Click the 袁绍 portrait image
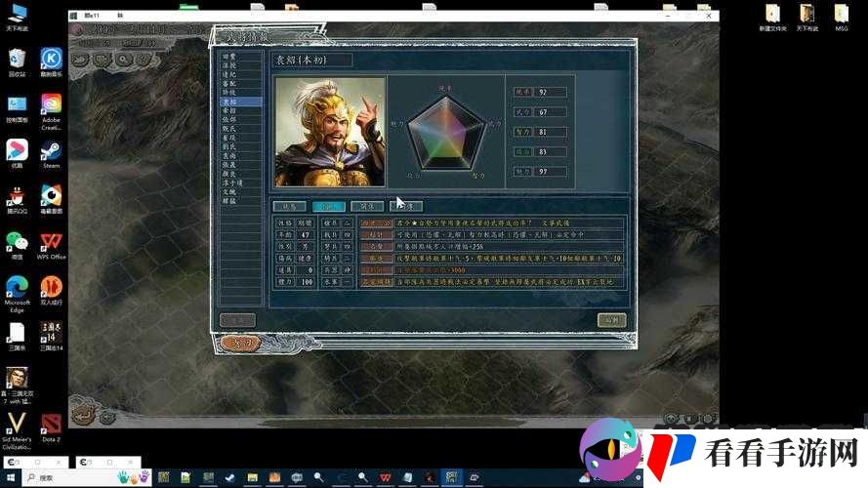 (x=330, y=132)
